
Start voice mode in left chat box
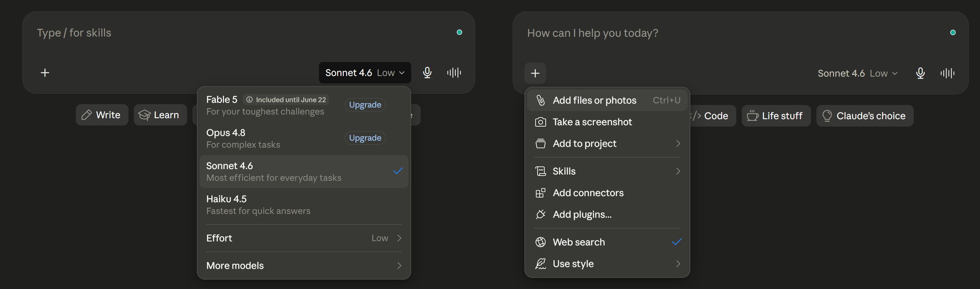pyautogui.click(x=454, y=73)
